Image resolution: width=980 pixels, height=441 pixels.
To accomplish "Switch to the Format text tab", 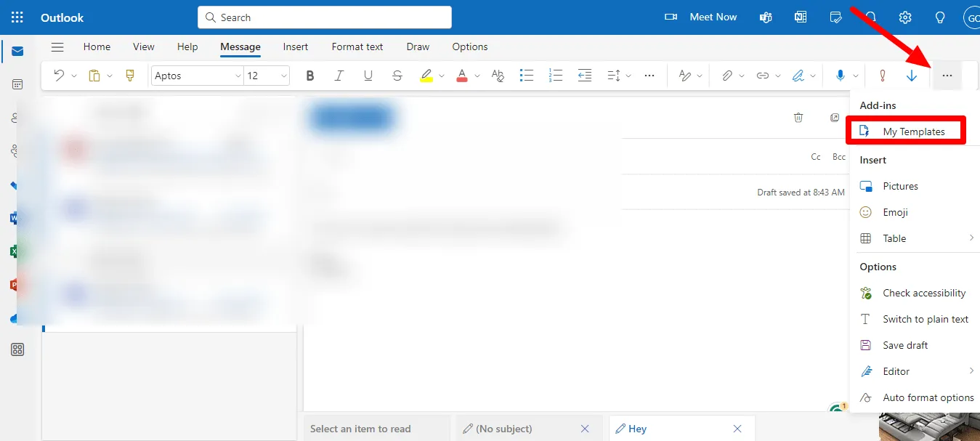I will [357, 46].
